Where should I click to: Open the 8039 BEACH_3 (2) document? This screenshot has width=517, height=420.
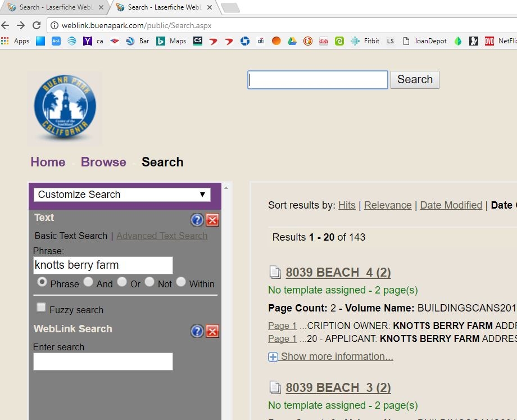click(x=338, y=387)
